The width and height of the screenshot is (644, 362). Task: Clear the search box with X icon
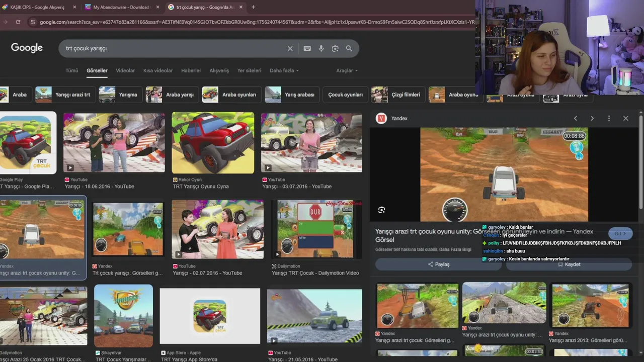(290, 49)
